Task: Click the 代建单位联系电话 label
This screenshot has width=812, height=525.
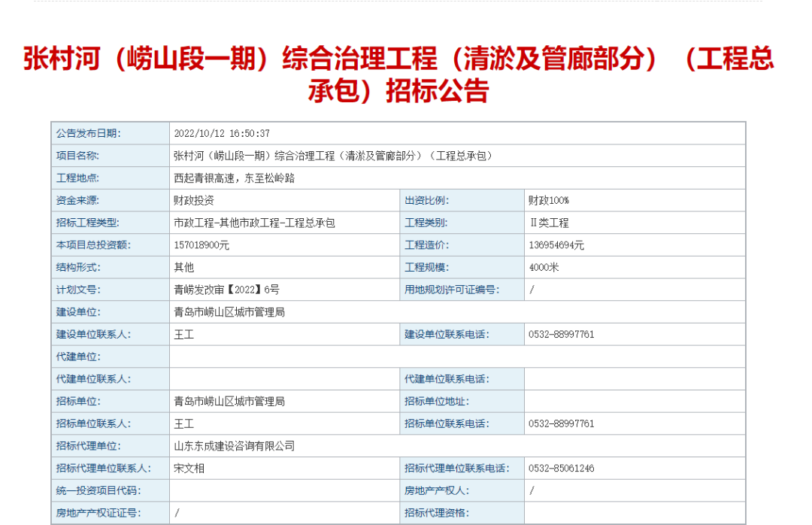Action: pos(447,379)
